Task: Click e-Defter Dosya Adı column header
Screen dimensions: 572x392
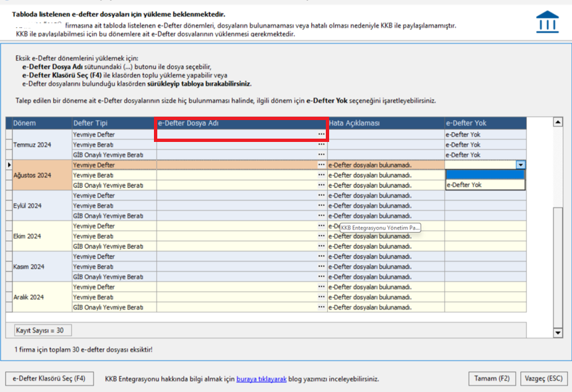Action: click(x=242, y=123)
